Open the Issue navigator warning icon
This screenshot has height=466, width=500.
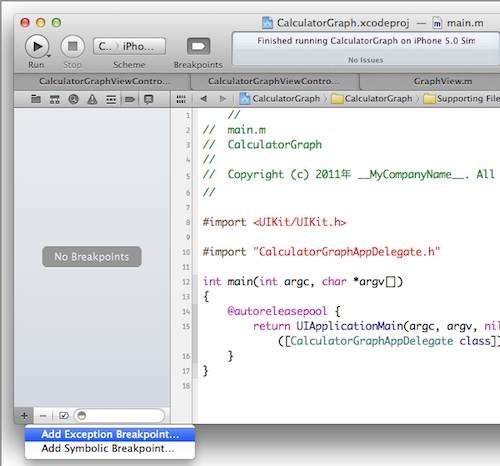tap(92, 99)
